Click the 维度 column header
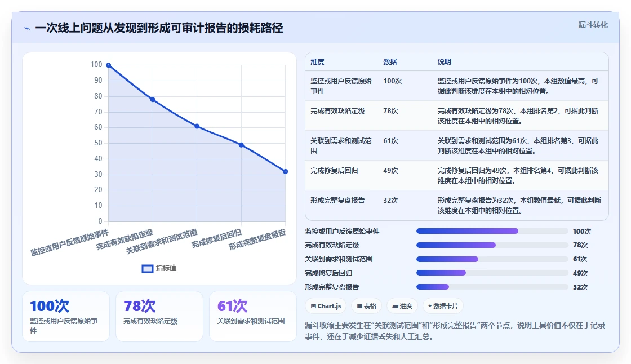 [x=317, y=61]
